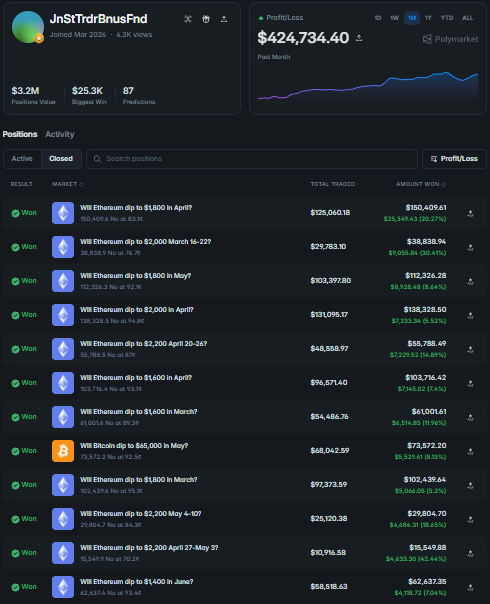Click the profile avatar image
The height and width of the screenshot is (604, 490).
28,27
